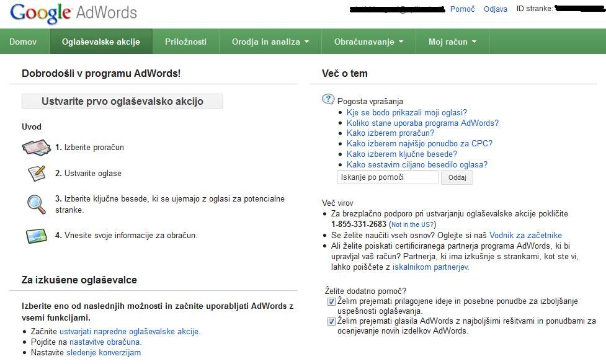
Task: Click the Iskanje po pomoči search field
Action: pyautogui.click(x=388, y=177)
